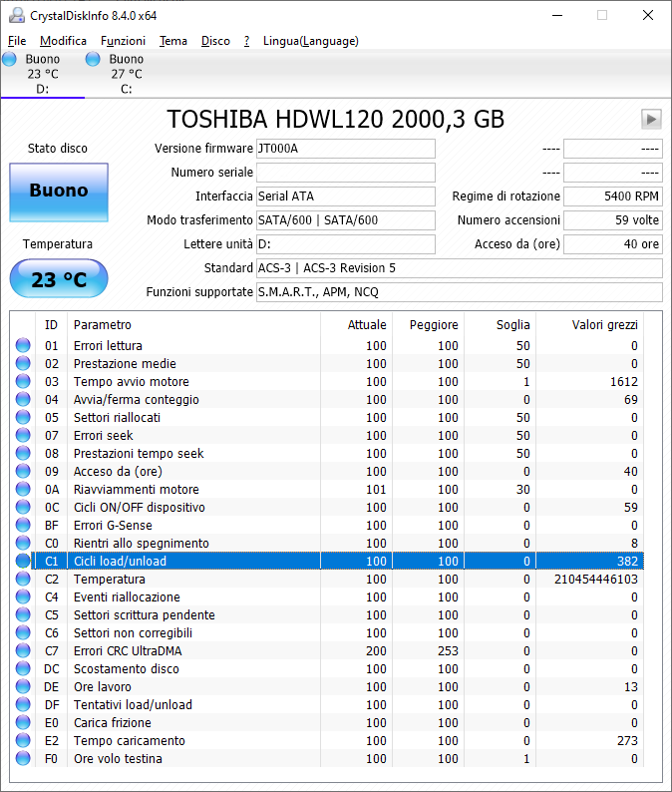The width and height of the screenshot is (672, 792).
Task: Click the 23 °C temperature button
Action: [59, 279]
